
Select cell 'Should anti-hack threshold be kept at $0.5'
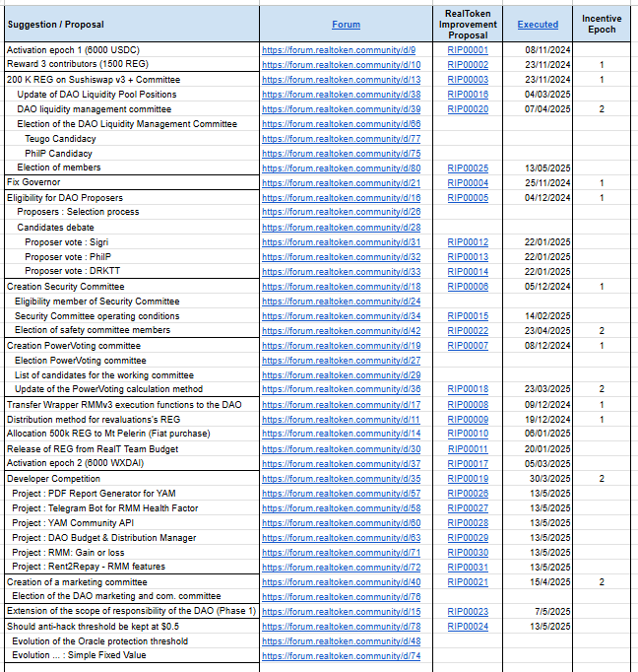tap(132, 626)
